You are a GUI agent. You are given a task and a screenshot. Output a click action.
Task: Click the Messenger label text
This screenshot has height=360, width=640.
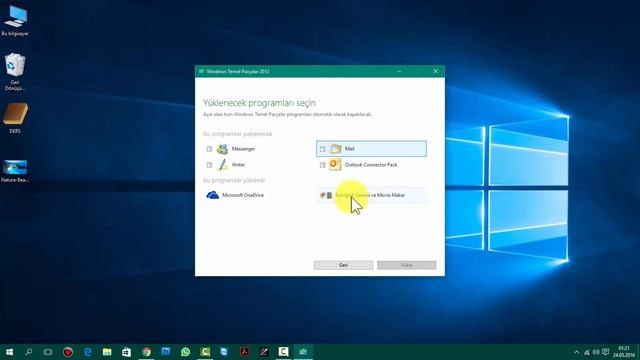tap(243, 149)
